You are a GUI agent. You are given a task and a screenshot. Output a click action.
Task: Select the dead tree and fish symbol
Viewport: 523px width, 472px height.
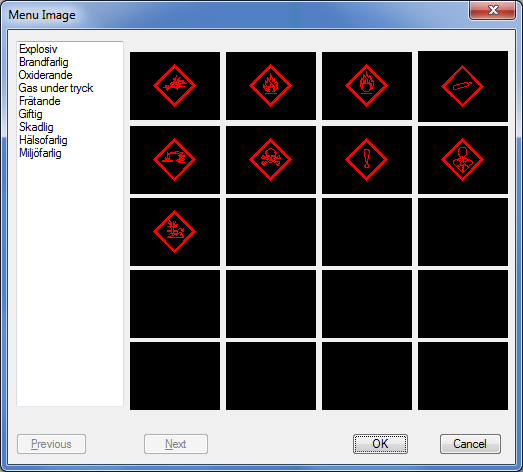pos(175,232)
